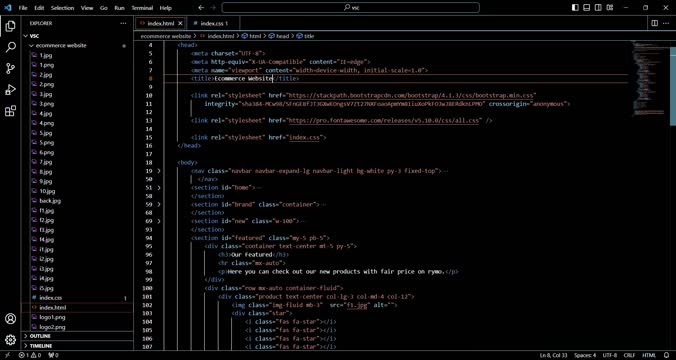Toggle the primary side bar layout icon

click(x=575, y=8)
